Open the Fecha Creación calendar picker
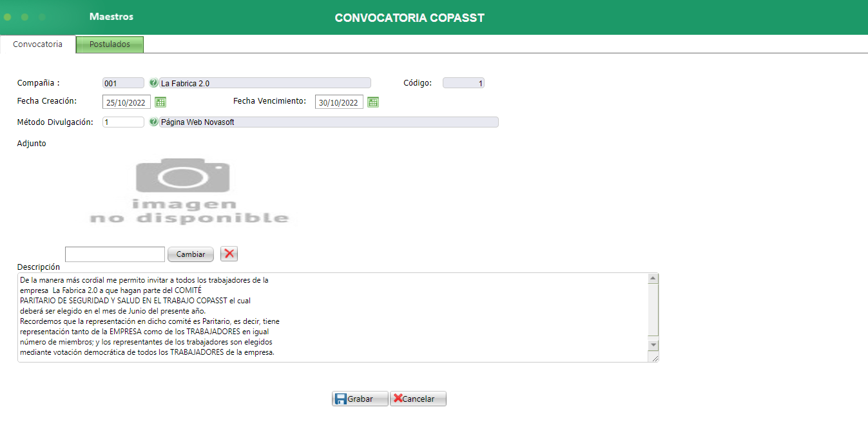 160,102
